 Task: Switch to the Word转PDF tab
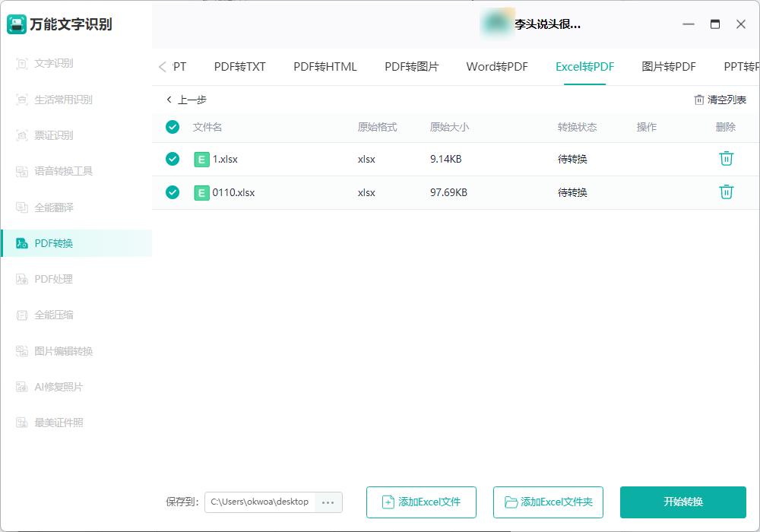point(498,66)
